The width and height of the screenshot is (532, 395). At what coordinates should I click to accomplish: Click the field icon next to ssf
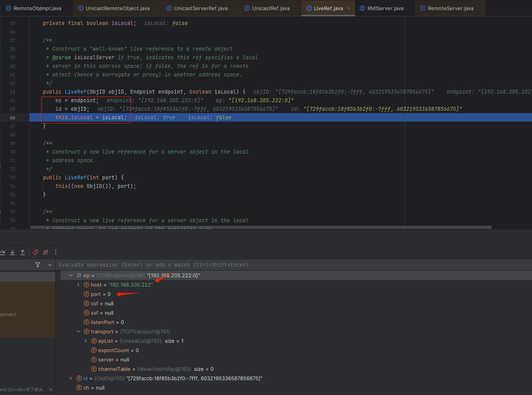[x=87, y=313]
